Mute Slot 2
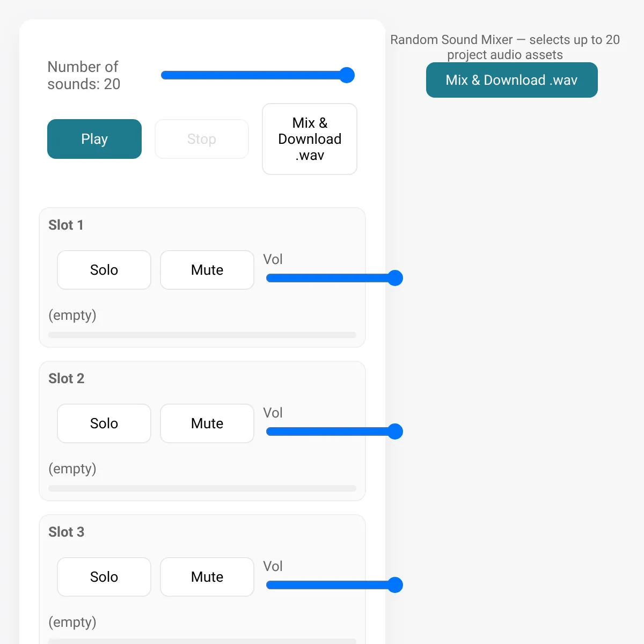Image resolution: width=644 pixels, height=644 pixels. point(207,423)
